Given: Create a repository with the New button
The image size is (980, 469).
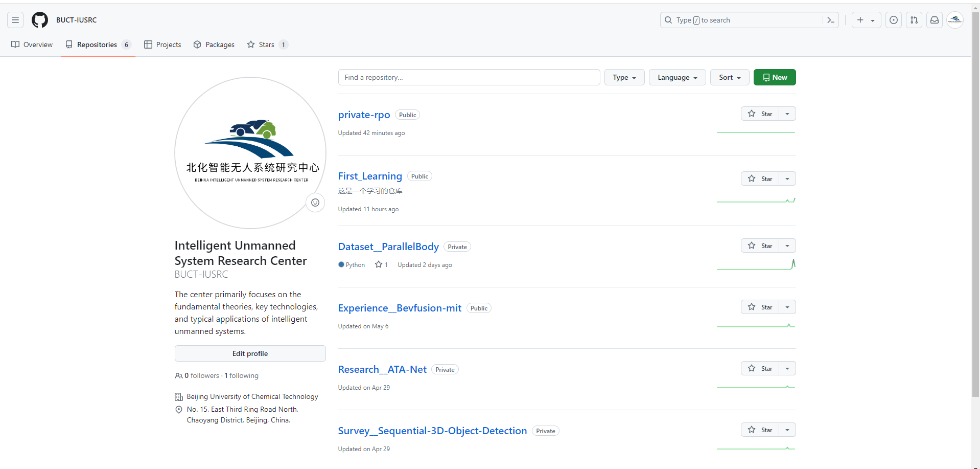Looking at the screenshot, I should click(775, 77).
